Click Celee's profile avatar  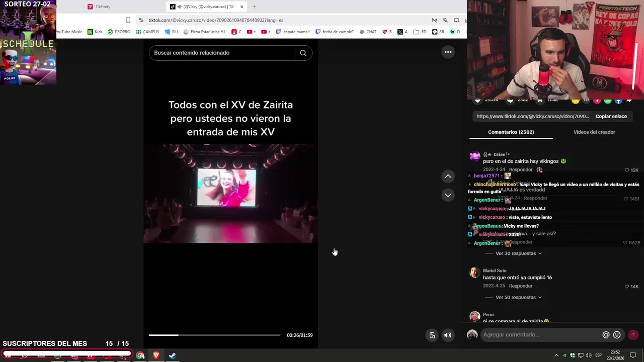click(474, 156)
